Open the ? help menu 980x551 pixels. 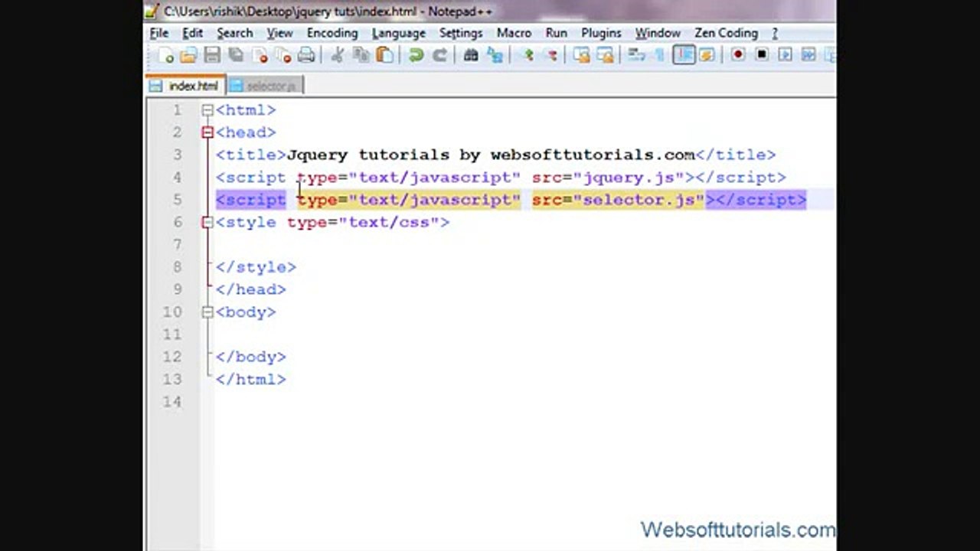pos(775,33)
